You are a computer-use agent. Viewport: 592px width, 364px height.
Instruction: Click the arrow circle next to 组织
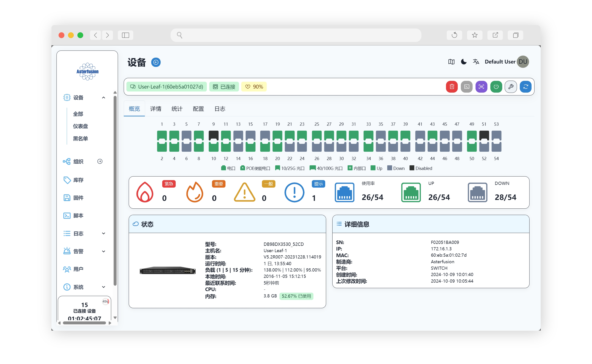pos(100,162)
